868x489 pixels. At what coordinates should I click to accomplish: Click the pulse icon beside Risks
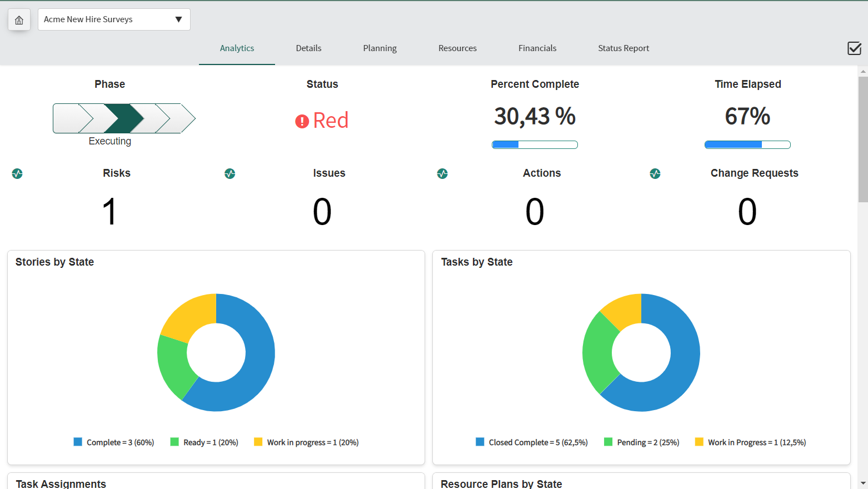[17, 174]
